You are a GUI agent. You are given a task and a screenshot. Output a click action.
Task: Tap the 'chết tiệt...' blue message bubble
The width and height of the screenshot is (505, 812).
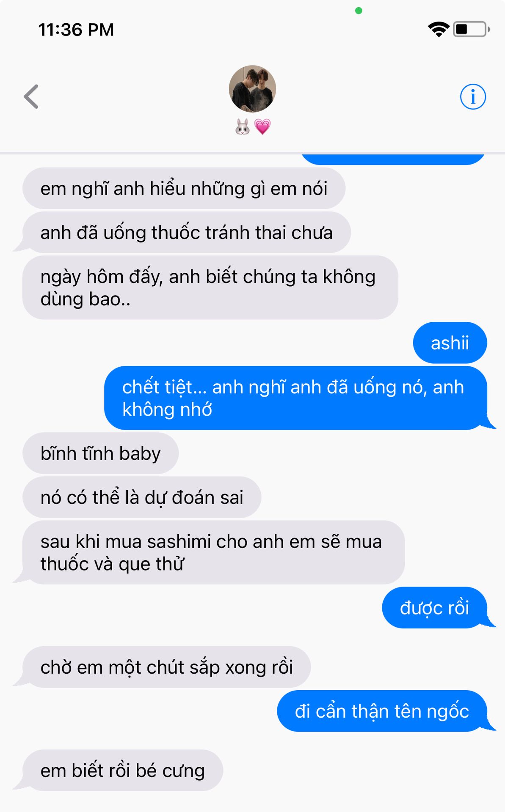(296, 398)
